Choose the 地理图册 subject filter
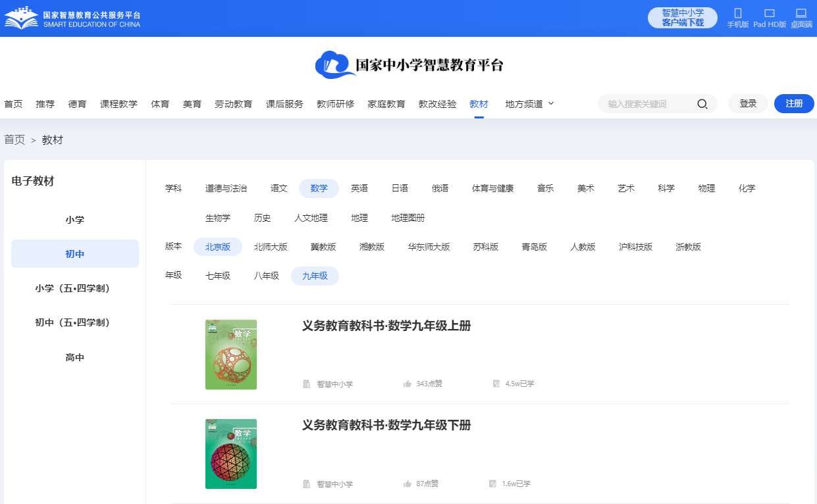The width and height of the screenshot is (817, 504). tap(408, 218)
